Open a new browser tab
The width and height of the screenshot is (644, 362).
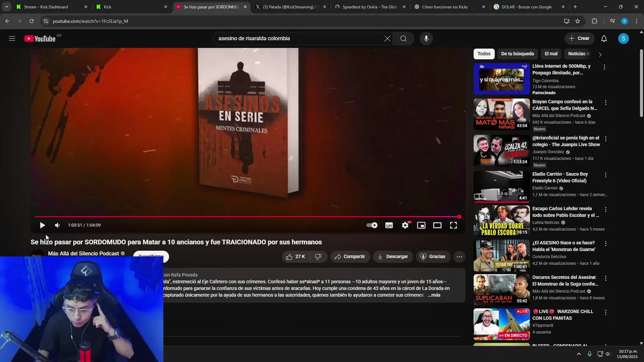click(575, 7)
